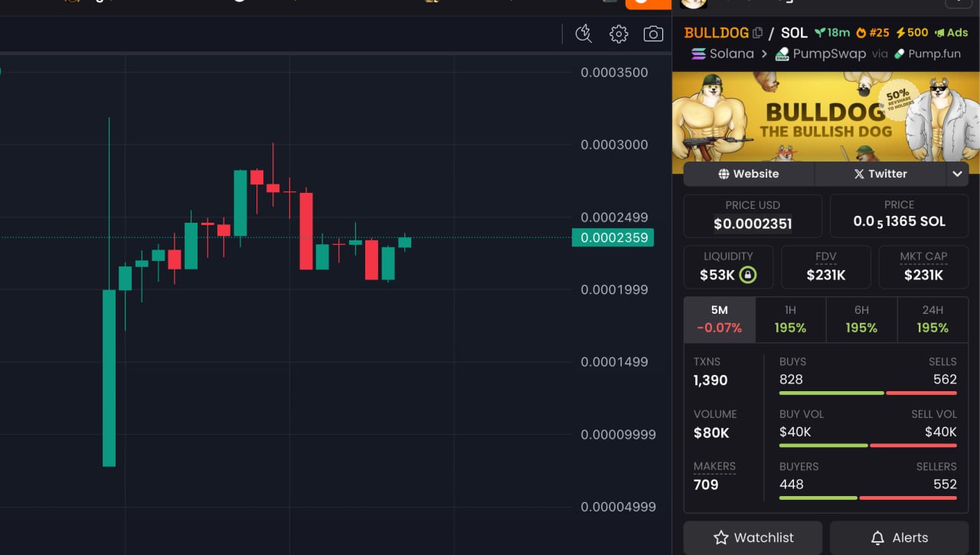Click the 18m pair age badge
Viewport: 980px width, 555px height.
click(832, 33)
